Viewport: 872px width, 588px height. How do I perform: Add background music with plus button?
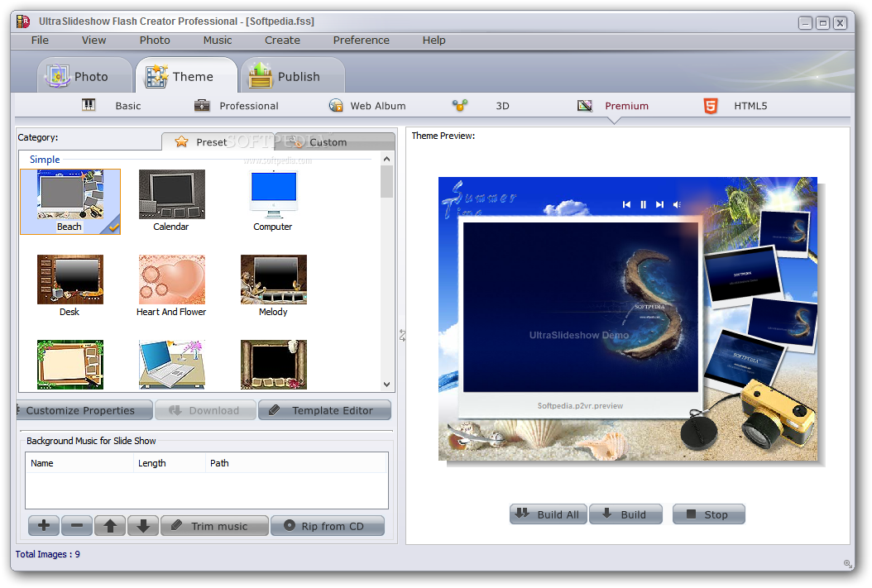point(44,526)
